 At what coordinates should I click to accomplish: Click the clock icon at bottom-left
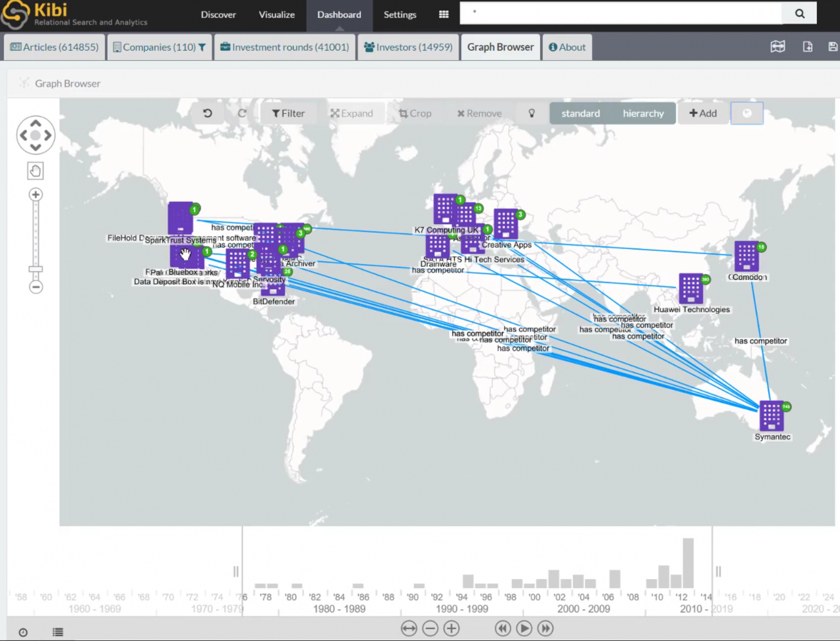(23, 632)
